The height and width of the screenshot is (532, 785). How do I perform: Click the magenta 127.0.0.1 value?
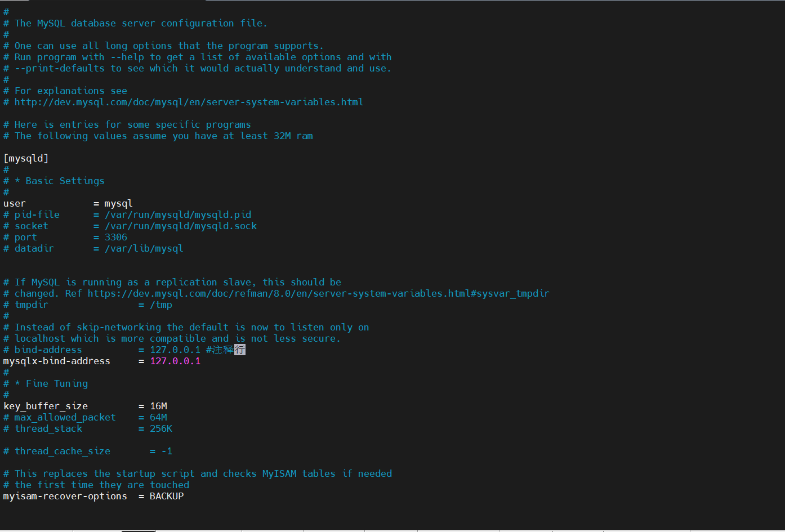175,361
